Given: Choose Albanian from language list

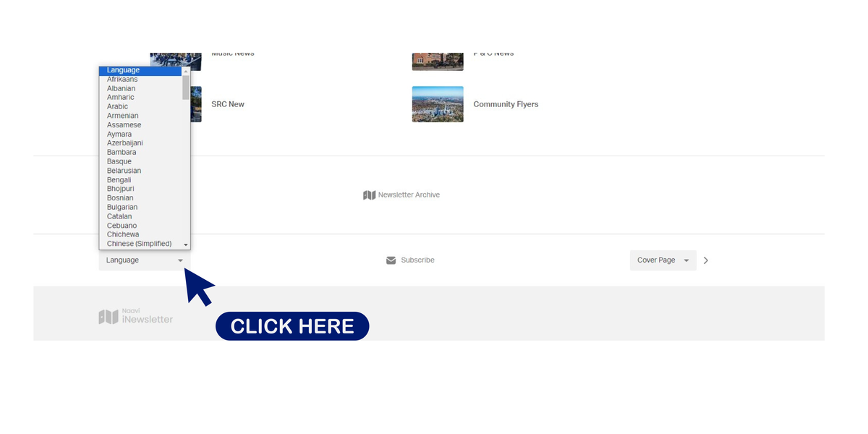Looking at the screenshot, I should click(140, 88).
